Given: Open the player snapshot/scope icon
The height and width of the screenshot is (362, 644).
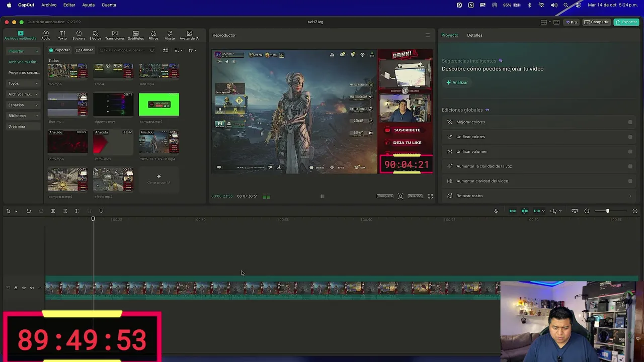Looking at the screenshot, I should tap(400, 196).
